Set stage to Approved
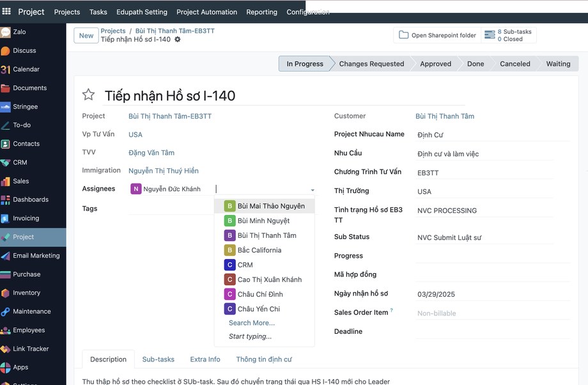This screenshot has height=385, width=588. tap(435, 64)
